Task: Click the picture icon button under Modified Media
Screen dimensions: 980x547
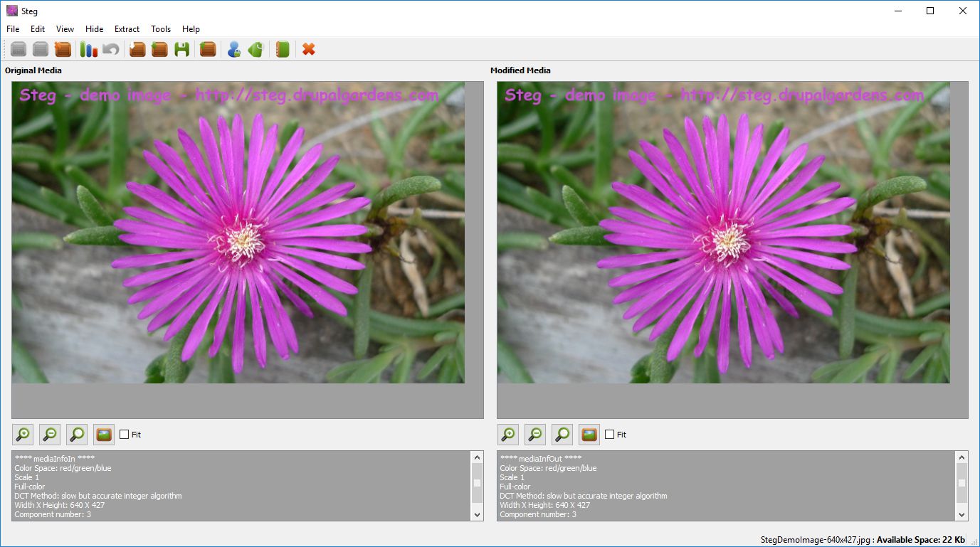Action: coord(589,434)
